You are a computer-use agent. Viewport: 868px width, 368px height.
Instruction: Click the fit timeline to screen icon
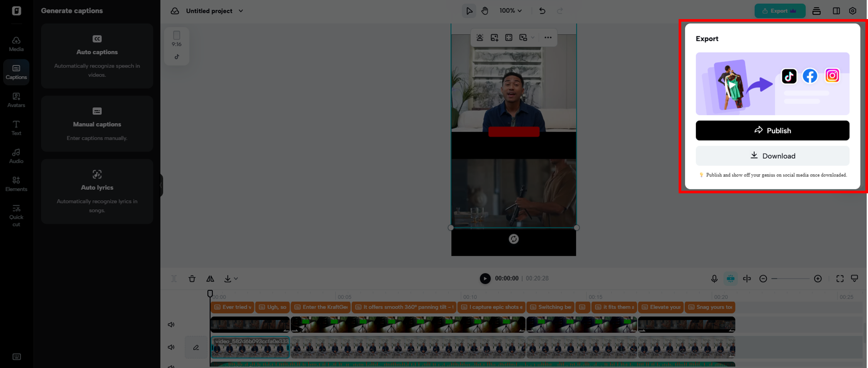pos(840,279)
